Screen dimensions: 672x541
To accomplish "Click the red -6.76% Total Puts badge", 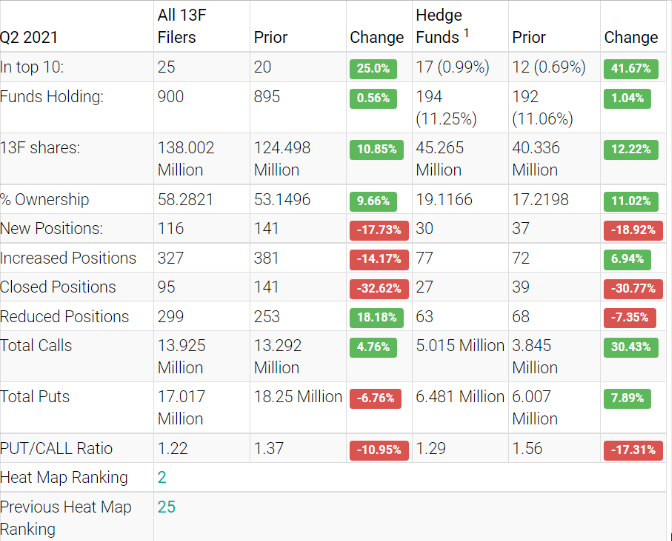I will click(379, 398).
